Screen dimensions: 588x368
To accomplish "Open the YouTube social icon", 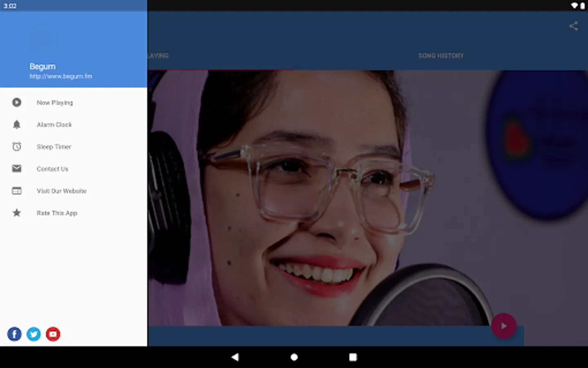I will pos(53,334).
